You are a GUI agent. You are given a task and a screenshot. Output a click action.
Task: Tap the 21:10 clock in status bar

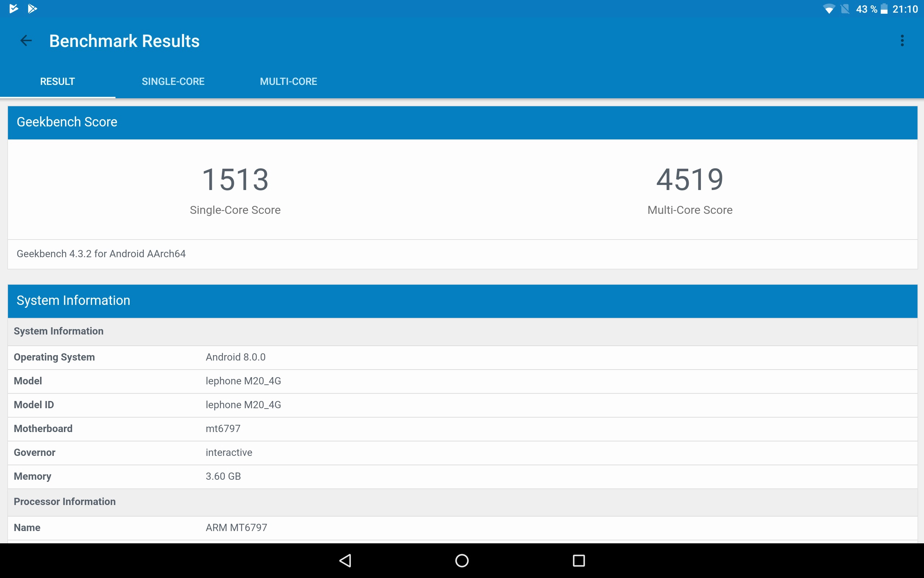coord(905,9)
